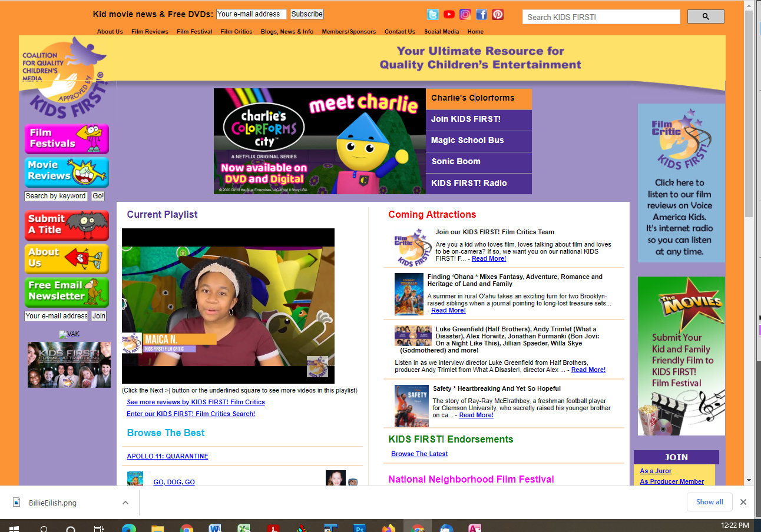Screen dimensions: 761x532
Task: Click the Free Email Newsletter monkey button
Action: pos(67,292)
